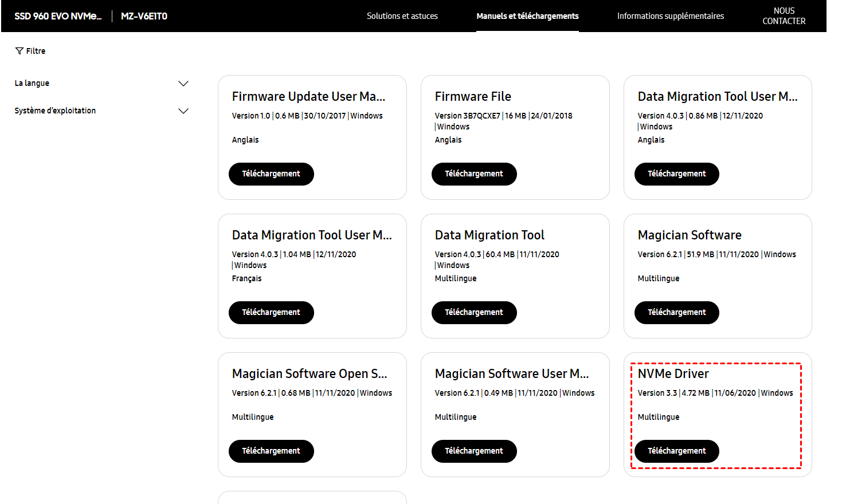Open the Informations supplémentaires tab

[x=670, y=16]
